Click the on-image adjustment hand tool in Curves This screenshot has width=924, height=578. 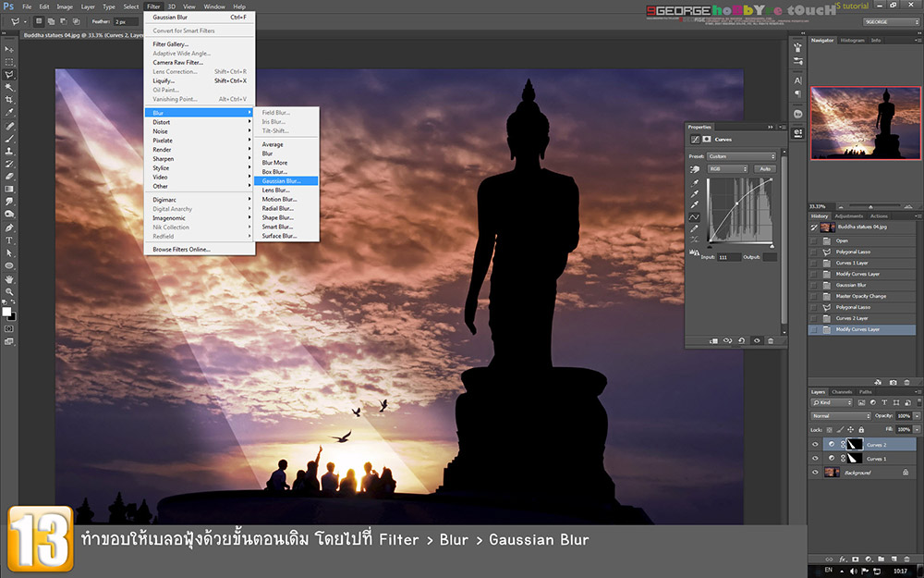tap(694, 168)
